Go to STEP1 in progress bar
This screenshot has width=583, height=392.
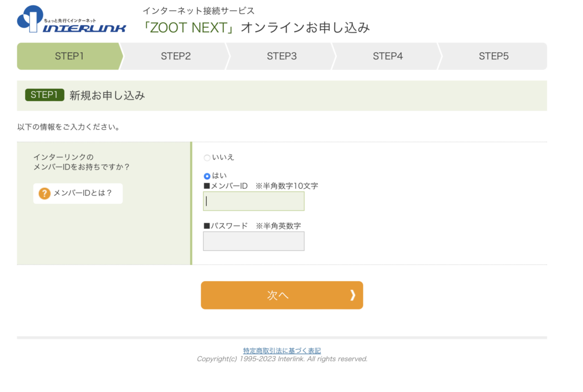(69, 56)
